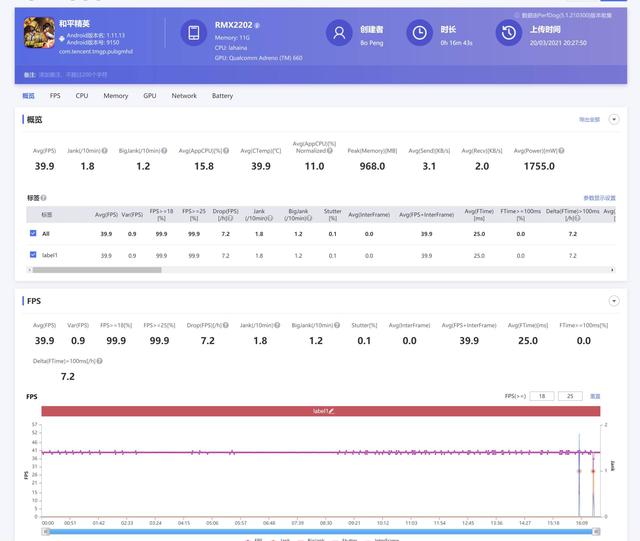Image resolution: width=640 pixels, height=541 pixels.
Task: Click the phone device icon beside RMX2202
Action: coord(193,33)
